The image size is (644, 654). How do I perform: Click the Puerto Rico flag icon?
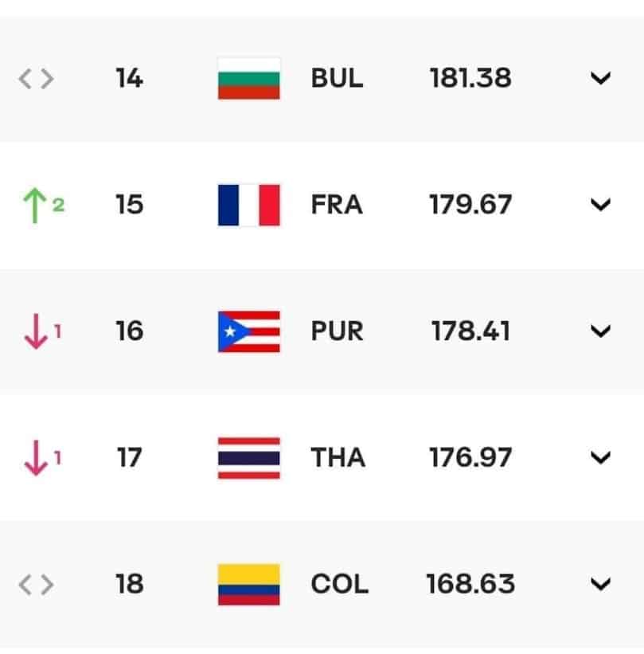[x=249, y=331]
